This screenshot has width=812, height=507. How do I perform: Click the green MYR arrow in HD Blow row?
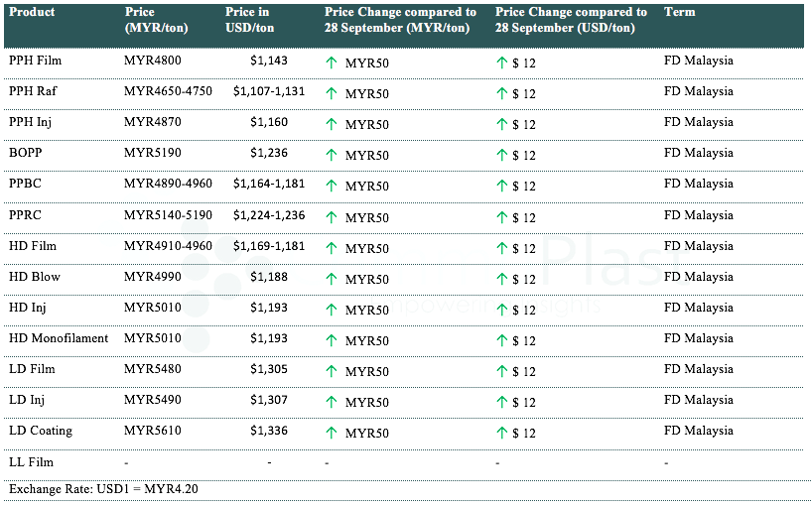[x=332, y=279]
